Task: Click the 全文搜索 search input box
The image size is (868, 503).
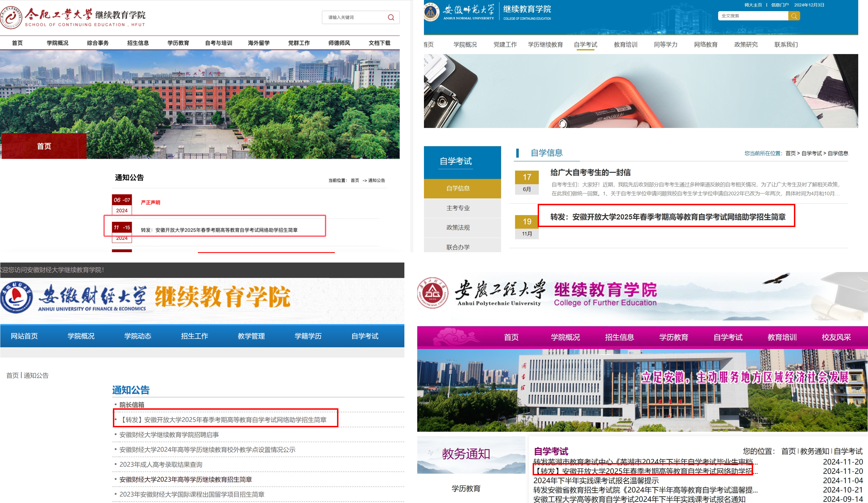Action: 752,16
